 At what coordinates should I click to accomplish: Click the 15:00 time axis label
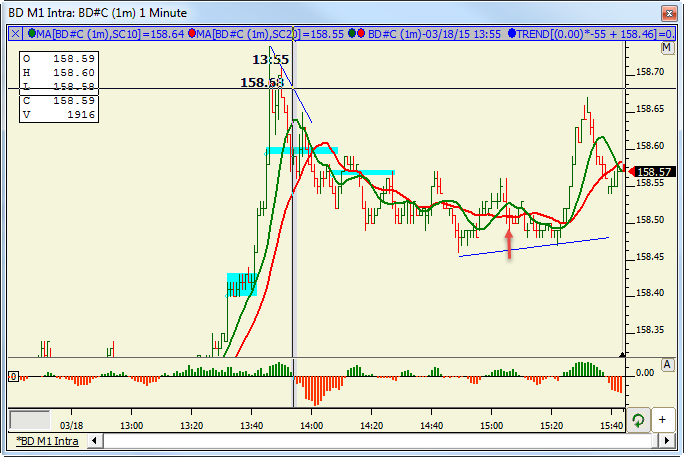pyautogui.click(x=492, y=425)
